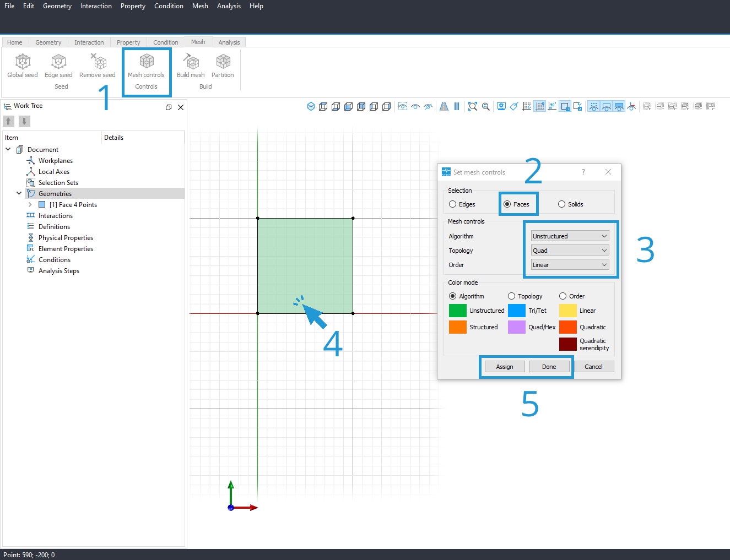The height and width of the screenshot is (560, 730).
Task: Click the green Unstructured color swatch
Action: point(458,311)
